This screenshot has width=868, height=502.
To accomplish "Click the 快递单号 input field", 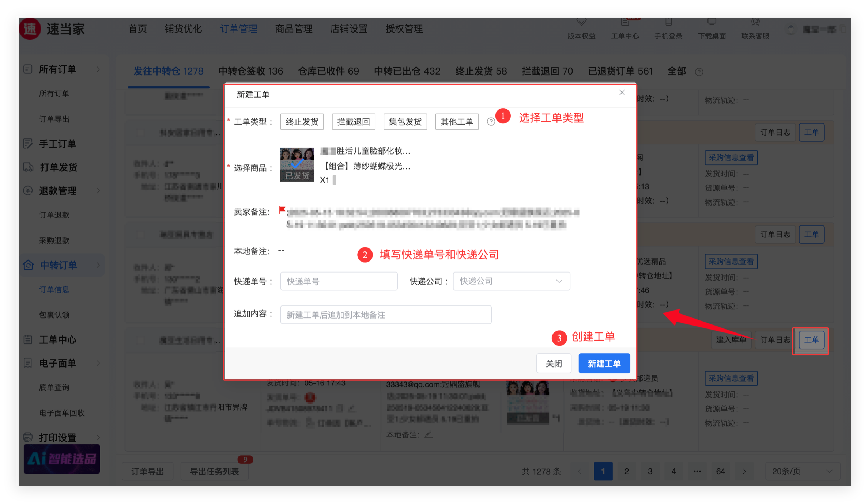I will click(339, 281).
